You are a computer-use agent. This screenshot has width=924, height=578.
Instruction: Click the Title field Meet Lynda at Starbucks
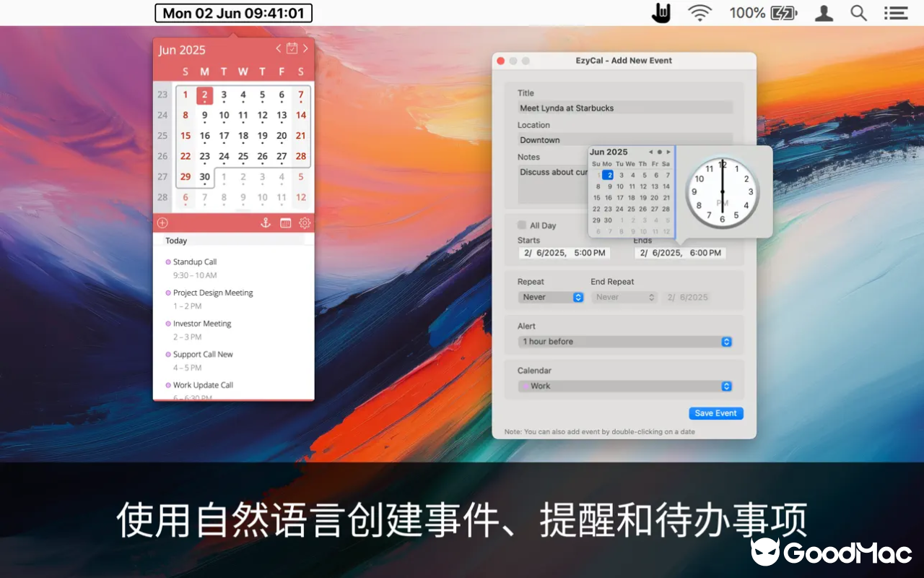click(625, 108)
